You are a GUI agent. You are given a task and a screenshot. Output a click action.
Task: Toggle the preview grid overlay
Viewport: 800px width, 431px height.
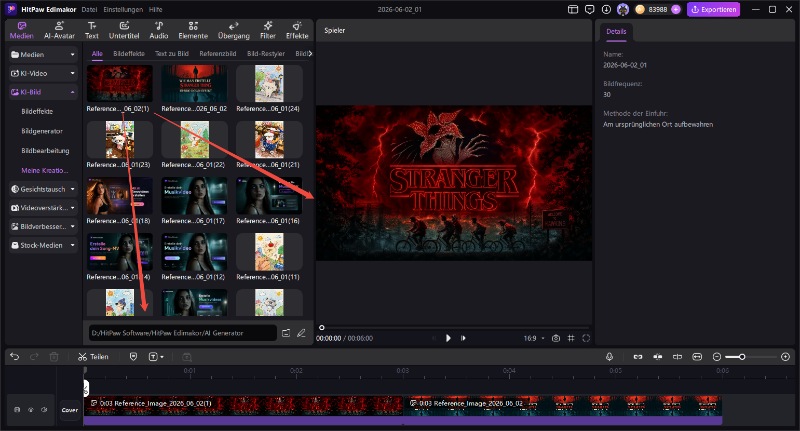tap(571, 338)
